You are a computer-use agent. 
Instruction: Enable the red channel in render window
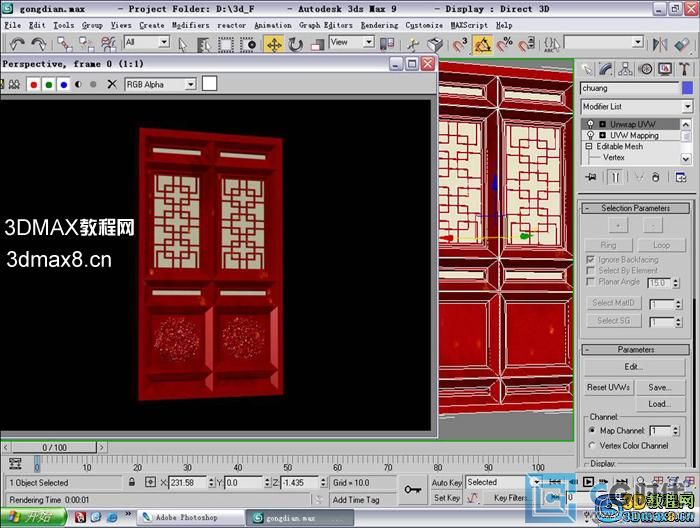(x=33, y=85)
